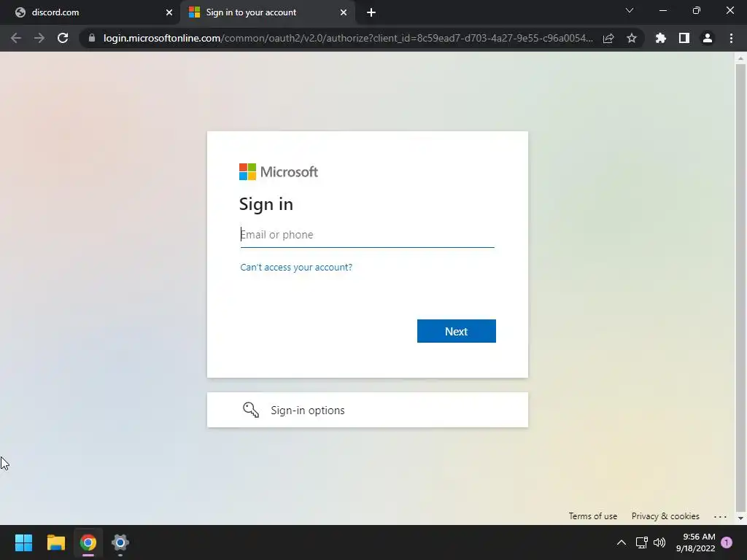This screenshot has height=560, width=747.
Task: Open File Explorer from the taskbar
Action: click(55, 542)
